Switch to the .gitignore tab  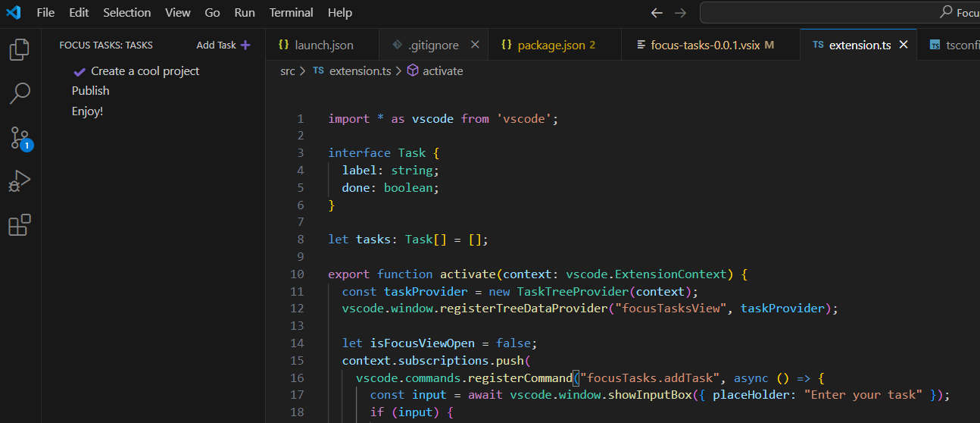pyautogui.click(x=432, y=45)
